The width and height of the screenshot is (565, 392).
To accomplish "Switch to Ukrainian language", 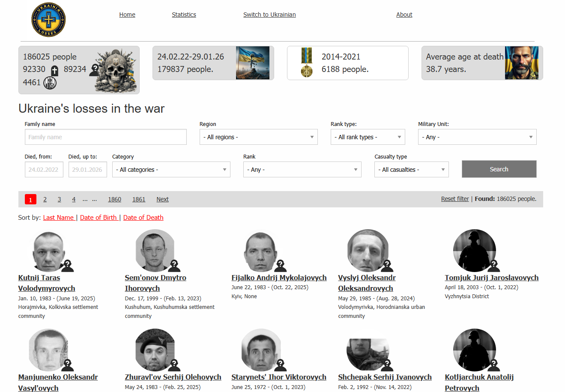I will tap(269, 15).
